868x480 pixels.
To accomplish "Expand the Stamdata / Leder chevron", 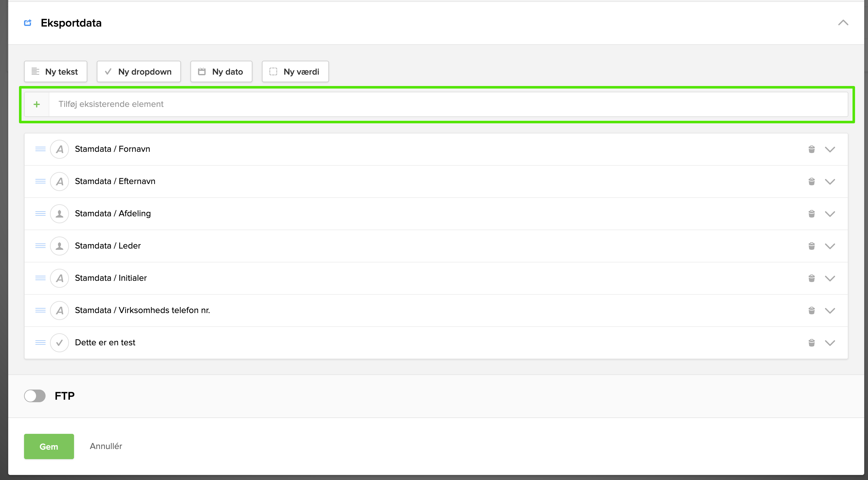I will click(x=830, y=246).
